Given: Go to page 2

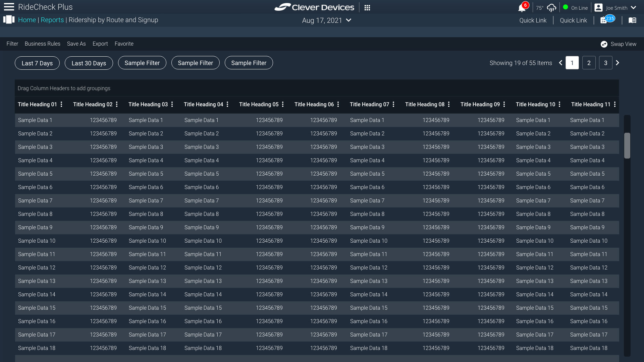Looking at the screenshot, I should tap(589, 63).
